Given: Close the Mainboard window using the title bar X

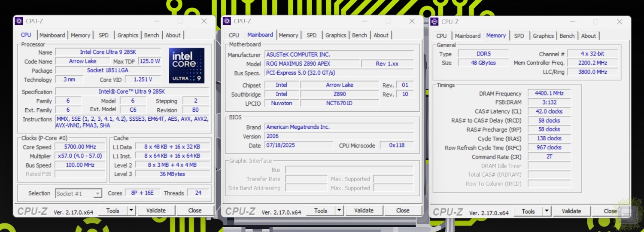Looking at the screenshot, I should [412, 21].
